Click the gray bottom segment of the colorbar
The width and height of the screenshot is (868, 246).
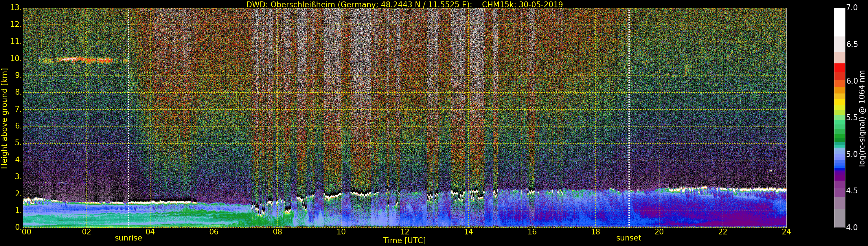coord(839,219)
